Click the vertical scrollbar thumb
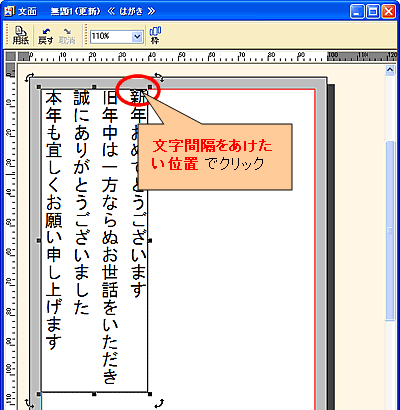Screen dimensions: 400x410 [x=390, y=231]
